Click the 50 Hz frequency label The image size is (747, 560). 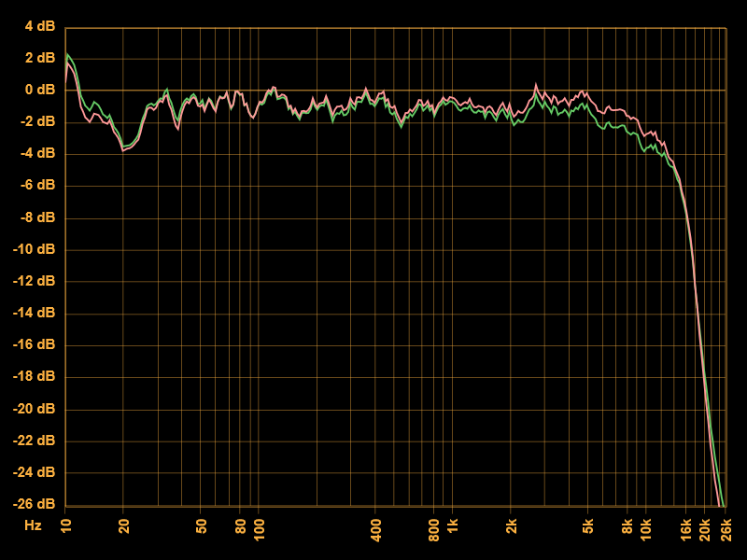(201, 525)
